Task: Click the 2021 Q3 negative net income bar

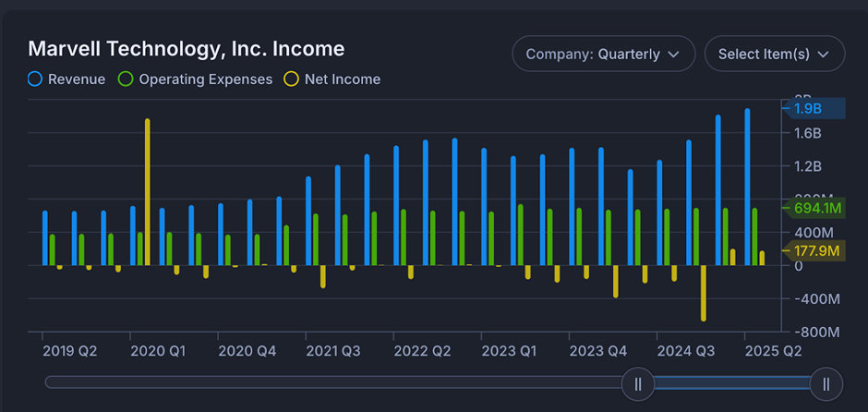Action: click(x=323, y=276)
